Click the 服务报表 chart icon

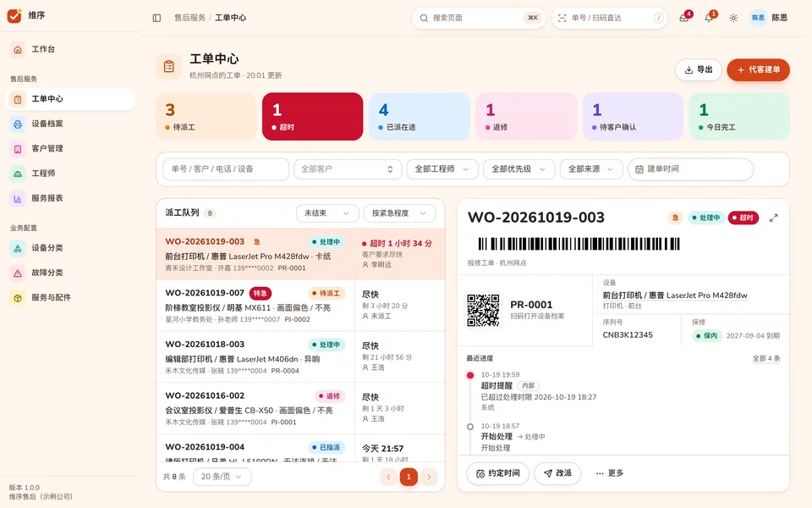click(18, 198)
